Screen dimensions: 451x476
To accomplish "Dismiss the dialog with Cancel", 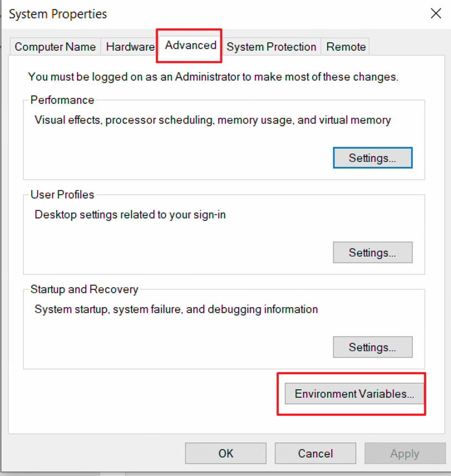I will pos(315,453).
